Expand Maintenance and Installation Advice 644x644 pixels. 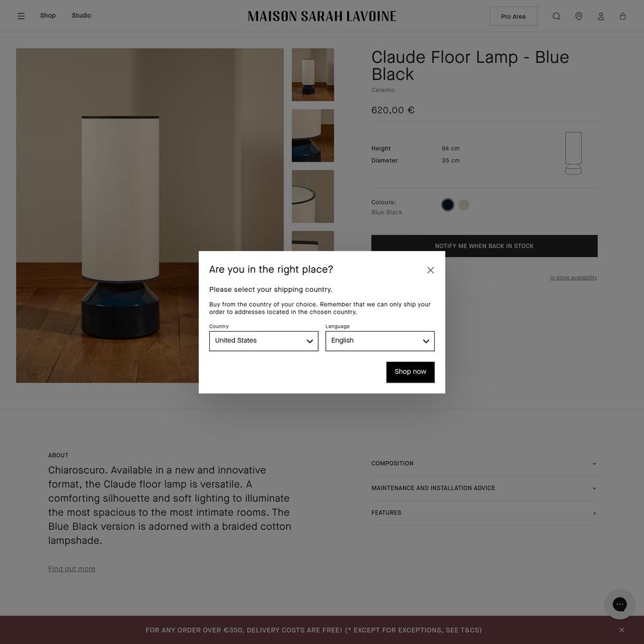pyautogui.click(x=484, y=488)
